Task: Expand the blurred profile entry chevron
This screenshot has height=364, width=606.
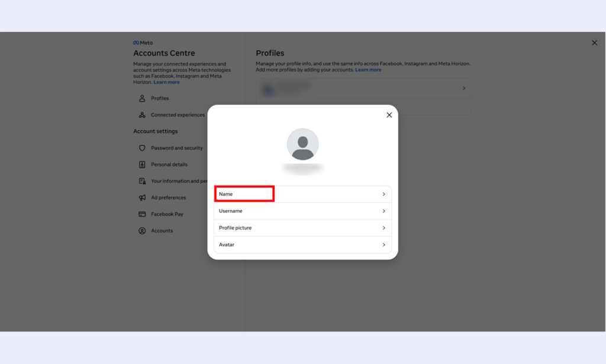Action: (464, 88)
